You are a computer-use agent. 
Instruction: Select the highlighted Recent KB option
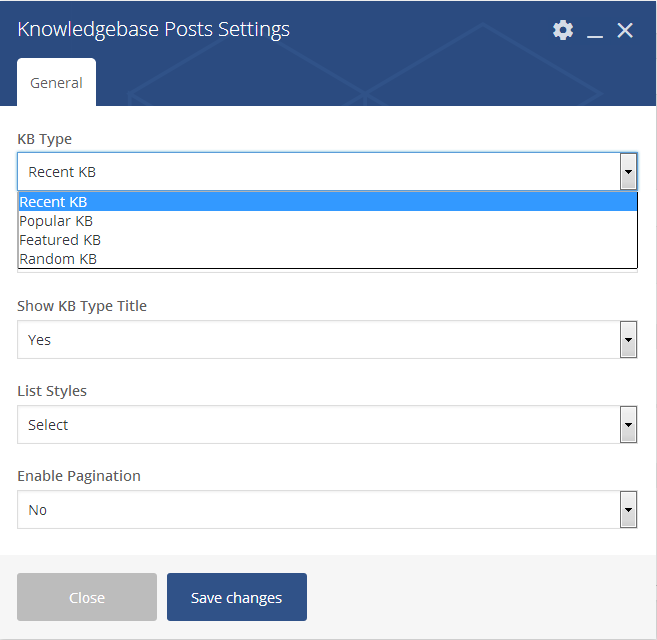pos(328,202)
